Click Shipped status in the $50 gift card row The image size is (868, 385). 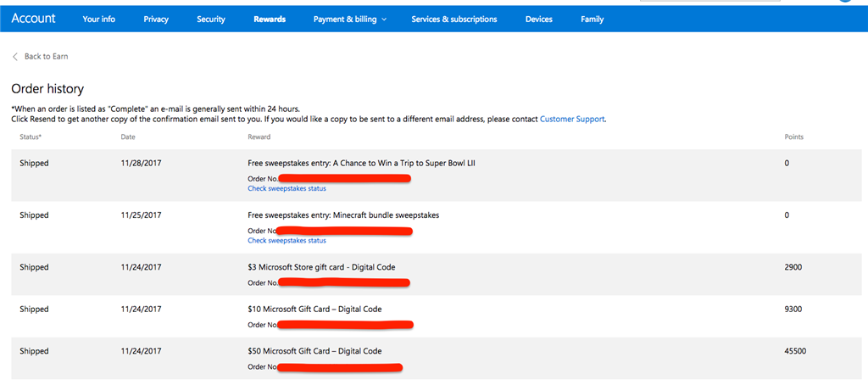point(34,351)
